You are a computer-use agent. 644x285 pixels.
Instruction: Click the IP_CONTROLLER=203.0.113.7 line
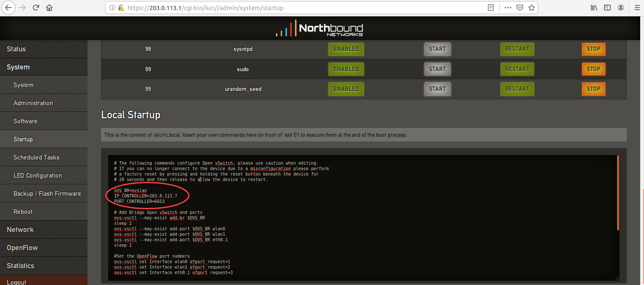click(146, 196)
